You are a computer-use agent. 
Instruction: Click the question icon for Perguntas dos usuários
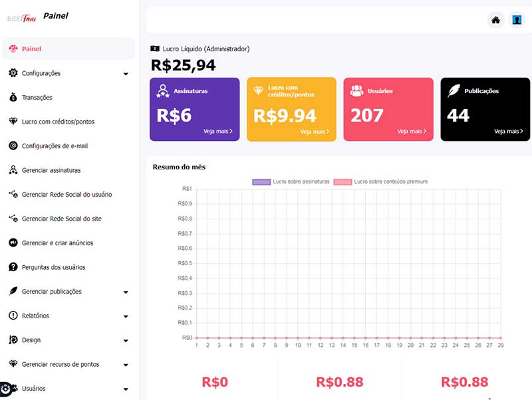click(13, 267)
